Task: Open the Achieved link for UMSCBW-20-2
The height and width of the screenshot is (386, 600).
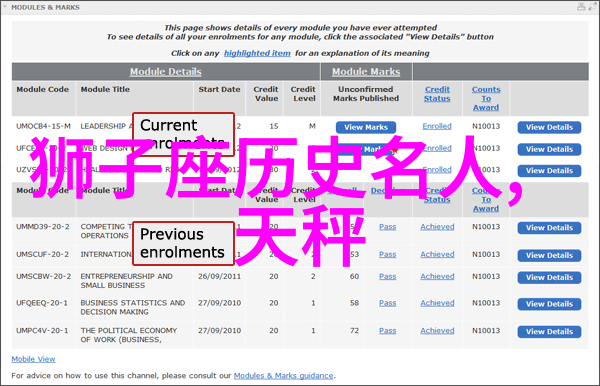Action: coord(437,276)
